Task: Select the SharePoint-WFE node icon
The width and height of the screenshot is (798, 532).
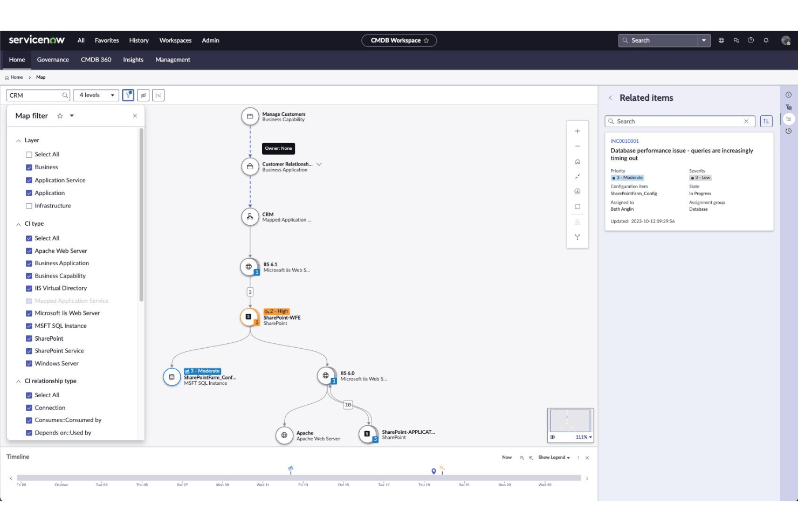Action: coord(249,317)
